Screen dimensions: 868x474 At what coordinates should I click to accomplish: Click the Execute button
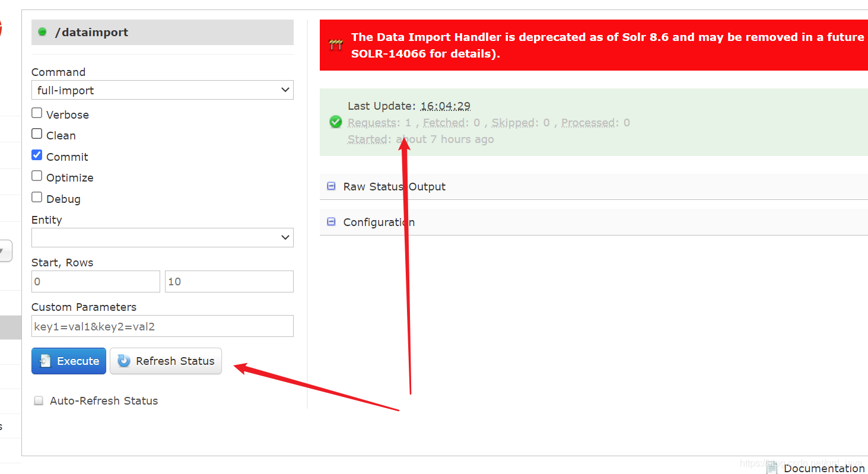[69, 361]
